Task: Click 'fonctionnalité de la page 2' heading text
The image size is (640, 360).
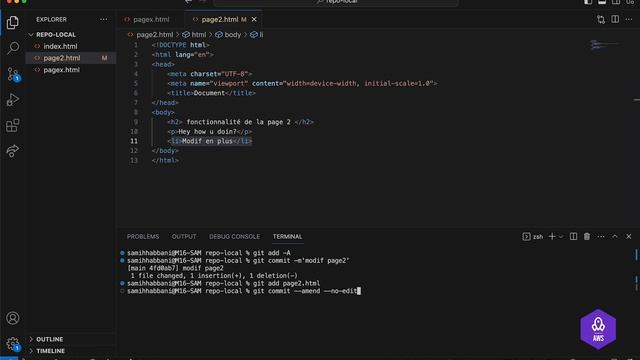Action: (239, 122)
